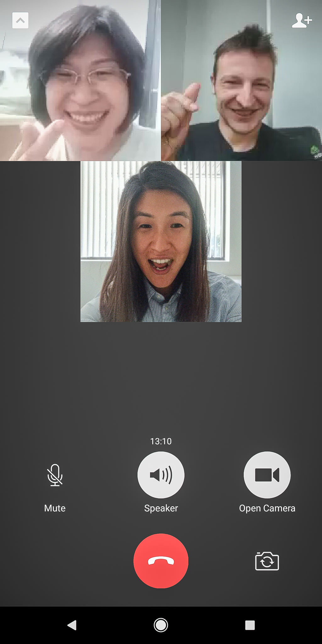Tap the "Mute" text label
322x644 pixels.
click(x=55, y=508)
